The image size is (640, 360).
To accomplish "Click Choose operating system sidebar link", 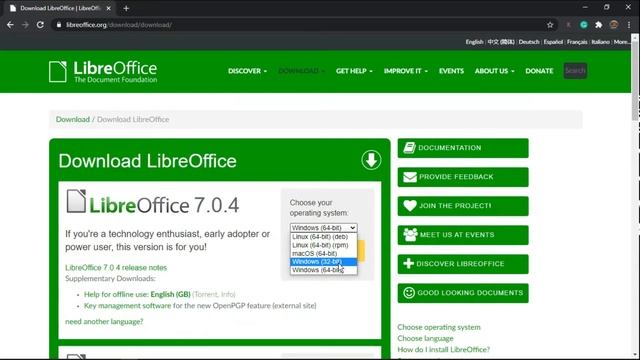I will [439, 327].
